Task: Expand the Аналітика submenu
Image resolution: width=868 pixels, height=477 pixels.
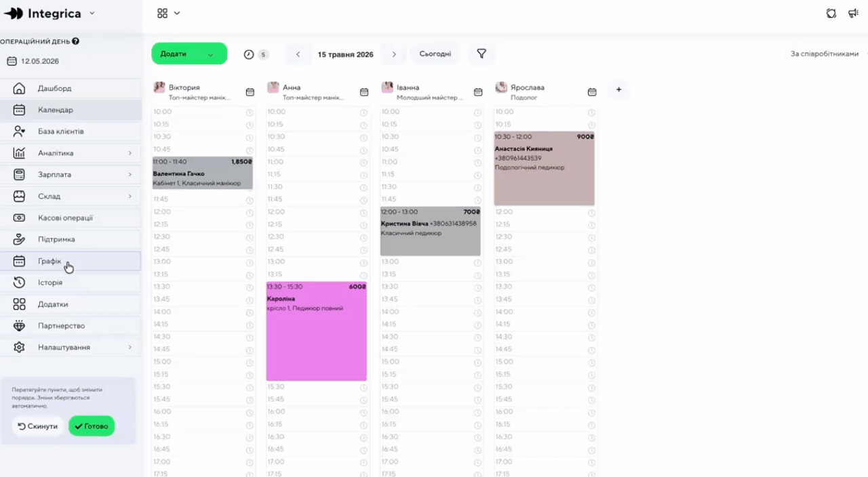Action: pyautogui.click(x=130, y=153)
